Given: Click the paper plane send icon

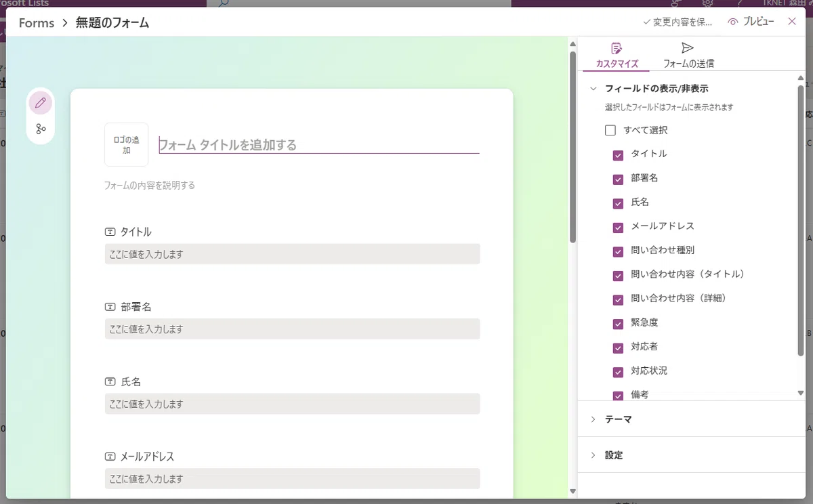Looking at the screenshot, I should tap(688, 48).
